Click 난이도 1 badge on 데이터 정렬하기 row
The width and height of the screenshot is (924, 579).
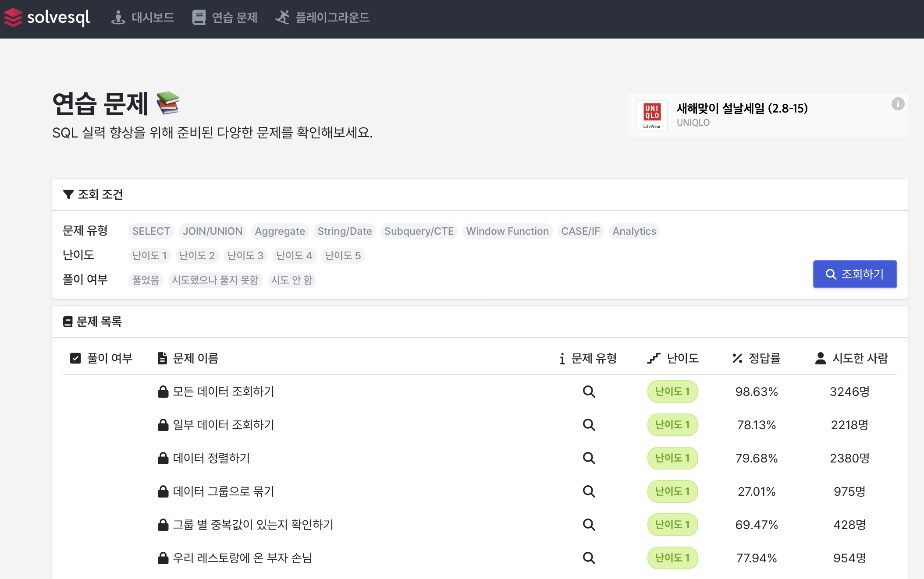point(672,458)
